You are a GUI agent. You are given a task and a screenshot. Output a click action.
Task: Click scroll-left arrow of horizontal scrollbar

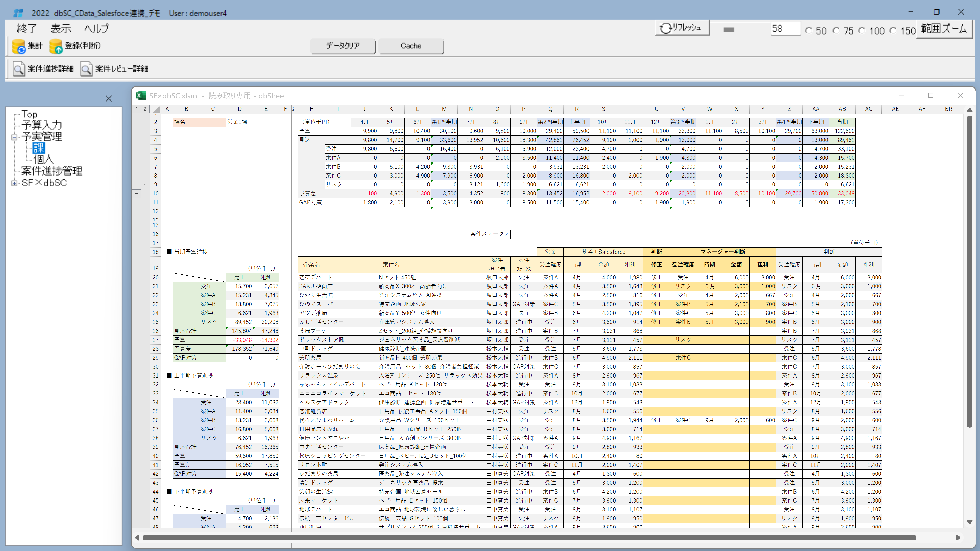137,538
